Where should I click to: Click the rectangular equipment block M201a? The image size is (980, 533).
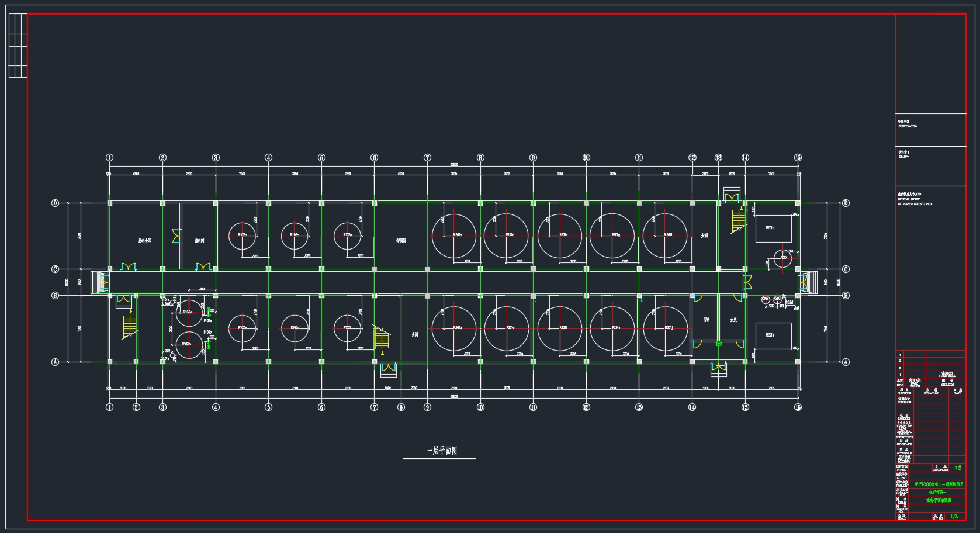pyautogui.click(x=773, y=228)
